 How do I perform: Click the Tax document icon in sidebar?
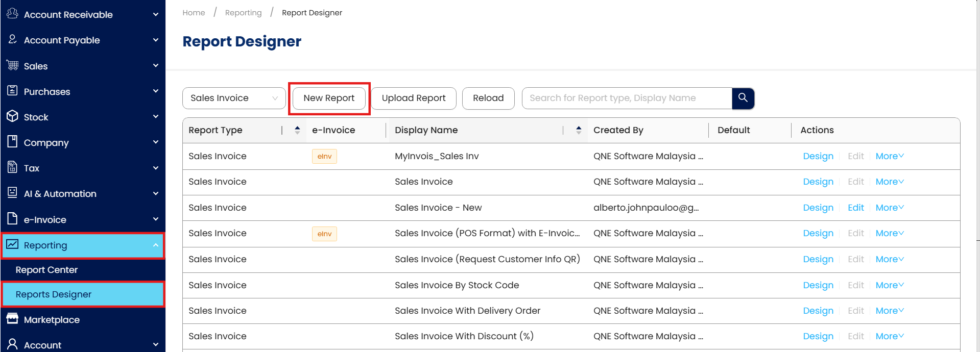pos(12,168)
